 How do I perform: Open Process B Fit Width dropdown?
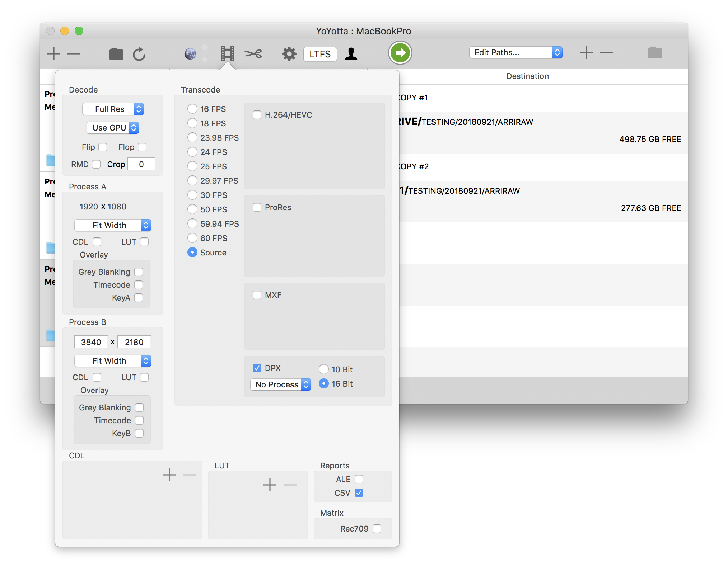[x=113, y=361]
